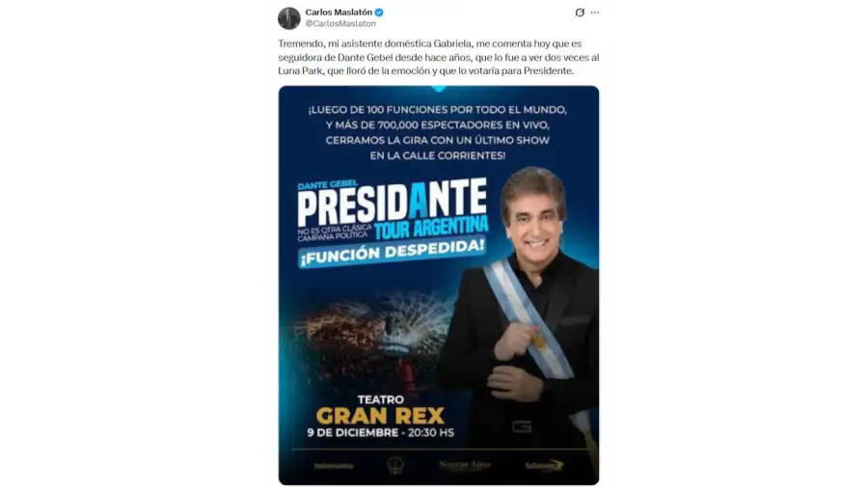Open the @CarlosMaslaton handle link
The height and width of the screenshot is (487, 868).
tap(340, 24)
